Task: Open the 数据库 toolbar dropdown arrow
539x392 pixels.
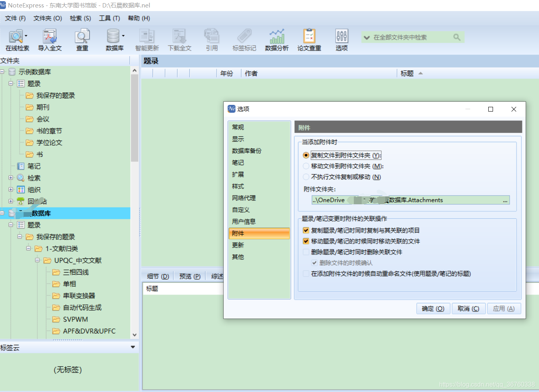Action: (x=123, y=36)
